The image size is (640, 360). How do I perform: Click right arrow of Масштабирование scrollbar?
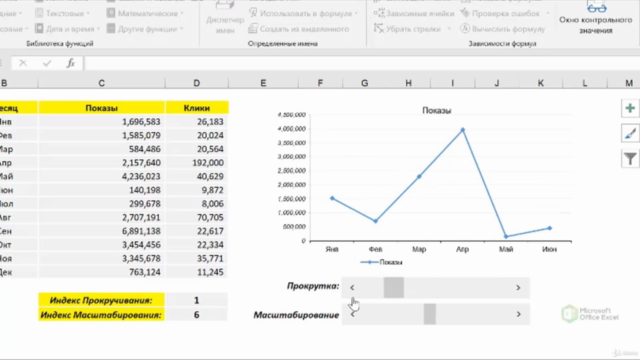coord(518,314)
